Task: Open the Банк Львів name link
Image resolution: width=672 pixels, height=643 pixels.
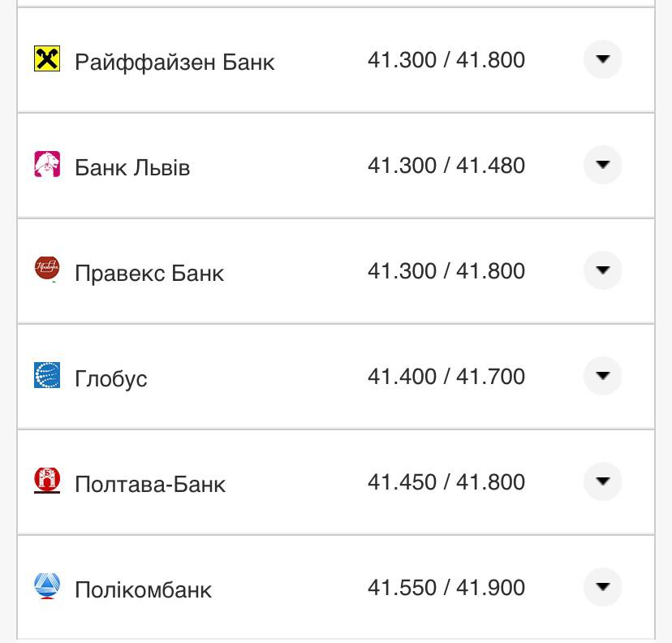Action: [132, 167]
